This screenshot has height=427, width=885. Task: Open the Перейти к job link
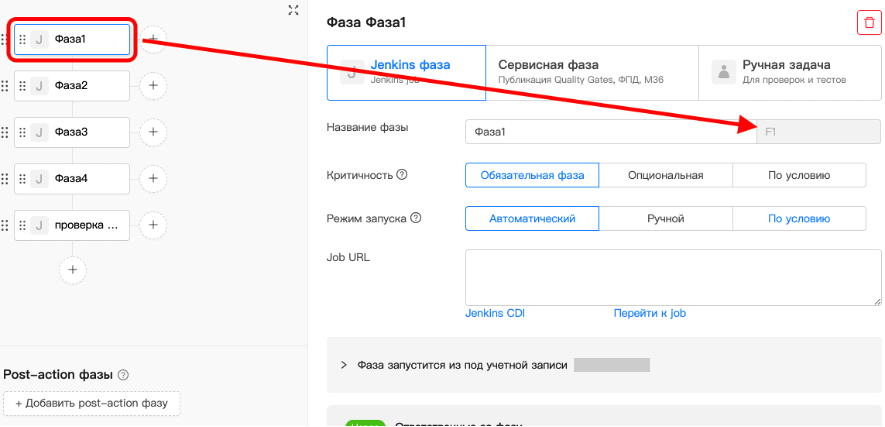[x=649, y=313]
